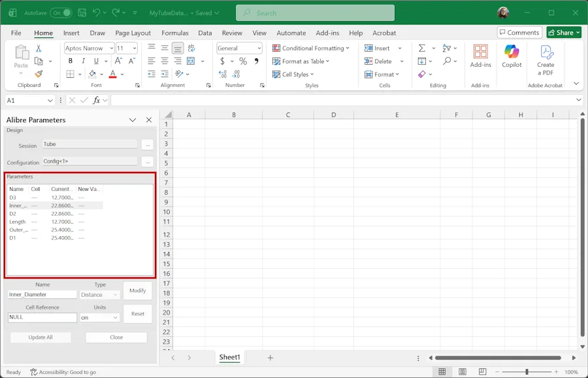The height and width of the screenshot is (378, 588).
Task: Open the Units cm dropdown
Action: (x=115, y=318)
